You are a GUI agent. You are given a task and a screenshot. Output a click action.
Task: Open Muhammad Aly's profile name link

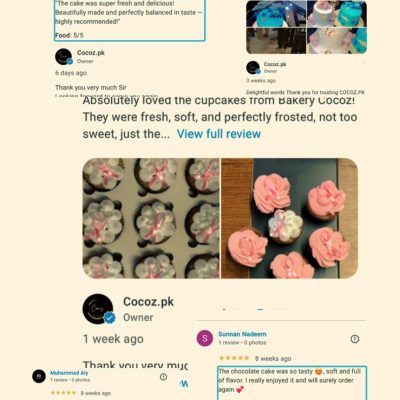[69, 373]
